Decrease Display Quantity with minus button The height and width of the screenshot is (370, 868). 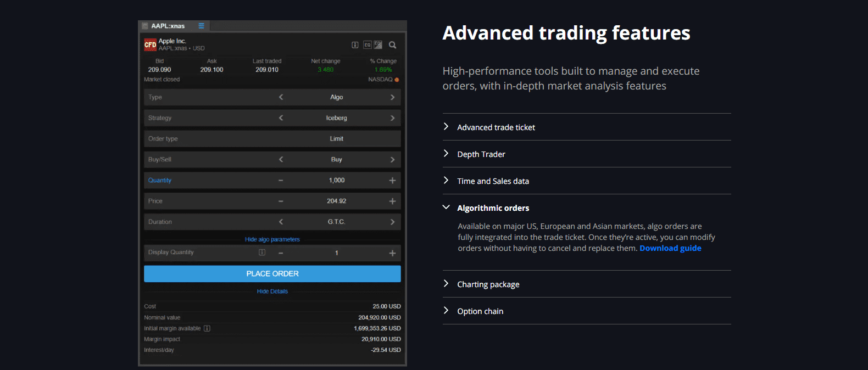(281, 253)
